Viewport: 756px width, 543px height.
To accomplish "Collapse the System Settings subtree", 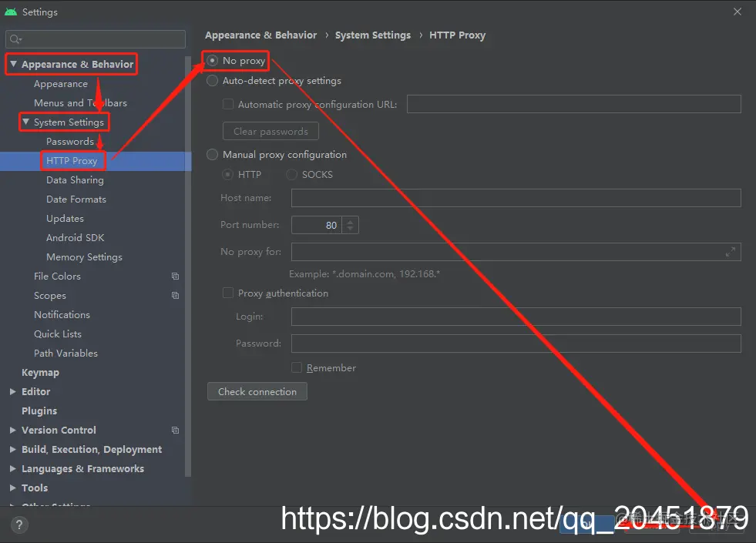I will pos(26,122).
